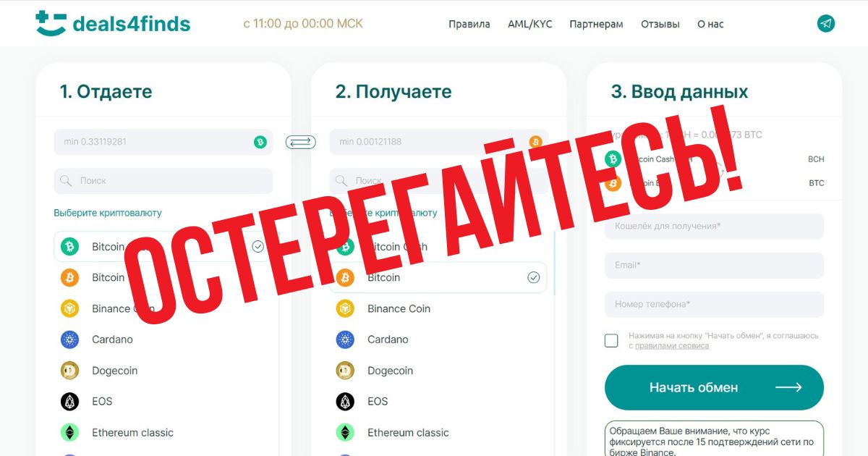Image resolution: width=868 pixels, height=456 pixels.
Task: Select Ethereum classic icon in give list
Action: point(69,433)
